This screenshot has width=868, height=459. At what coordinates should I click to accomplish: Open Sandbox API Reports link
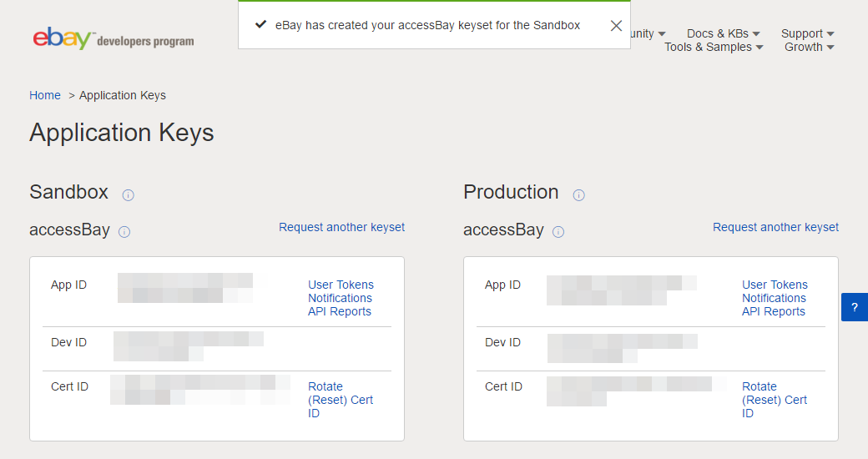pyautogui.click(x=340, y=311)
